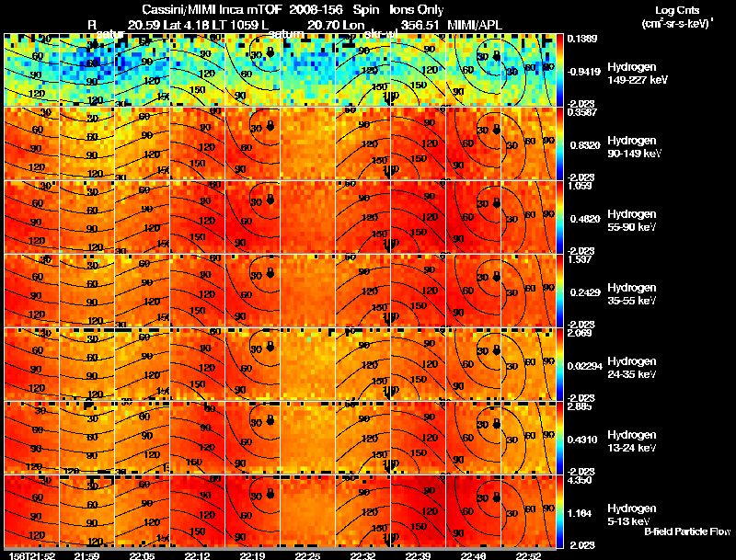Screen dimensions: 736x560
Task: Select color bar beside Hydrogen 24-35 keV
Action: [560, 364]
